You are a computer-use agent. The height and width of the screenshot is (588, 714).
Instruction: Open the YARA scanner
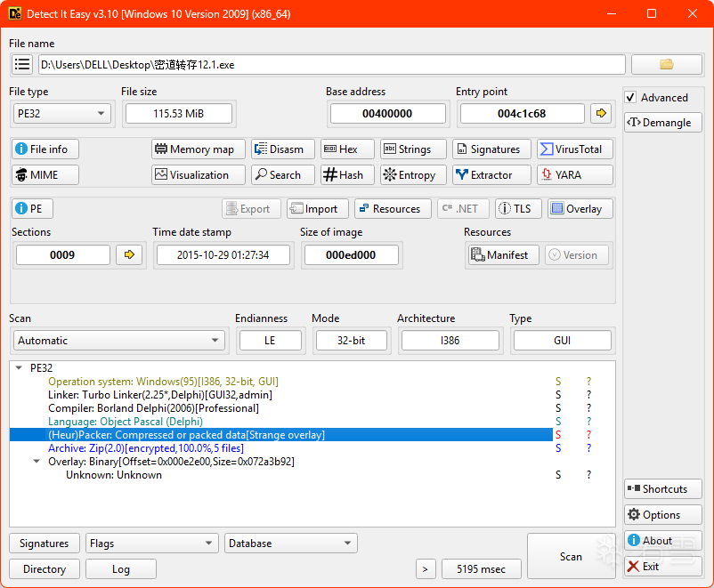pyautogui.click(x=575, y=174)
